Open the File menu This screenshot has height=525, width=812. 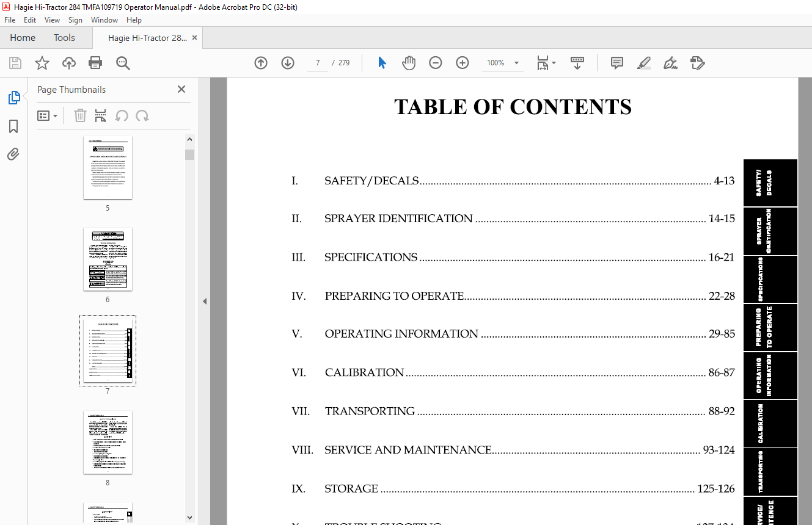coord(10,20)
